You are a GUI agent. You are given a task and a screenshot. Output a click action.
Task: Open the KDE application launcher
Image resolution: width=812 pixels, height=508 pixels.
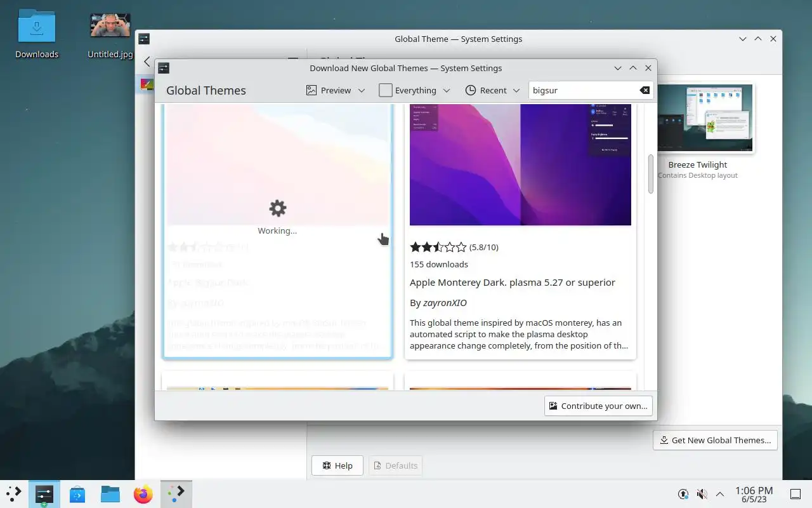13,493
